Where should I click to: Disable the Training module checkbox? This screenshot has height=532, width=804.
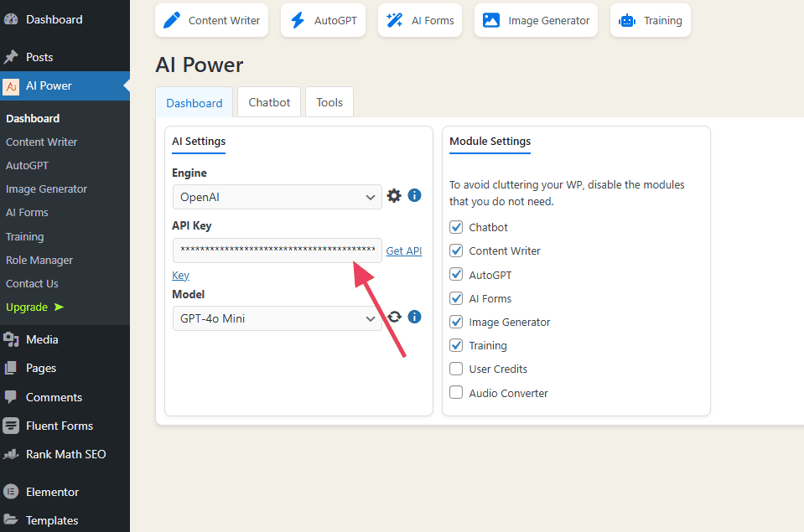[456, 345]
